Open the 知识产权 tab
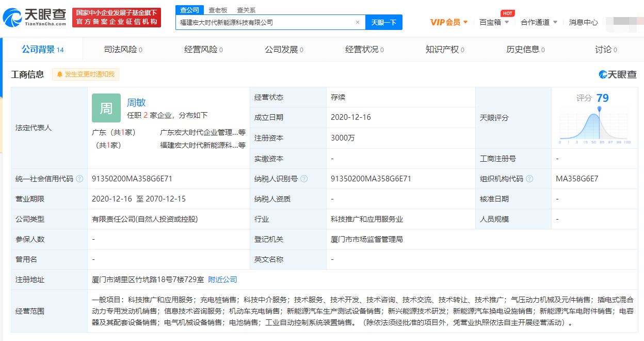644x341 pixels. coord(444,50)
